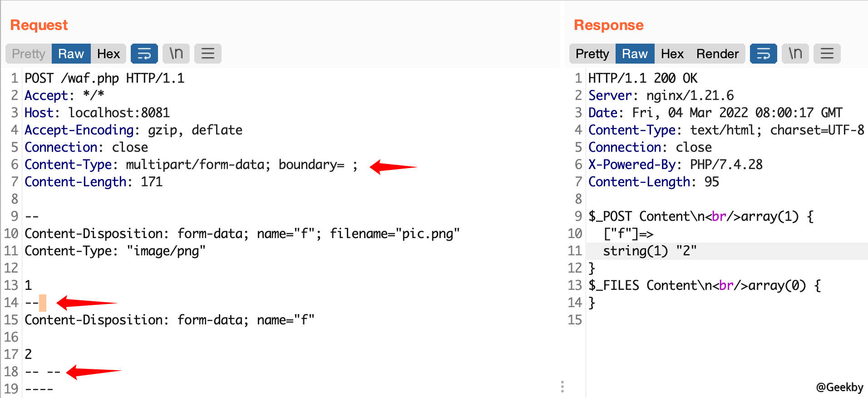Place cursor on the POST /waf.php request line
Image resolution: width=868 pixels, height=398 pixels.
[x=104, y=78]
